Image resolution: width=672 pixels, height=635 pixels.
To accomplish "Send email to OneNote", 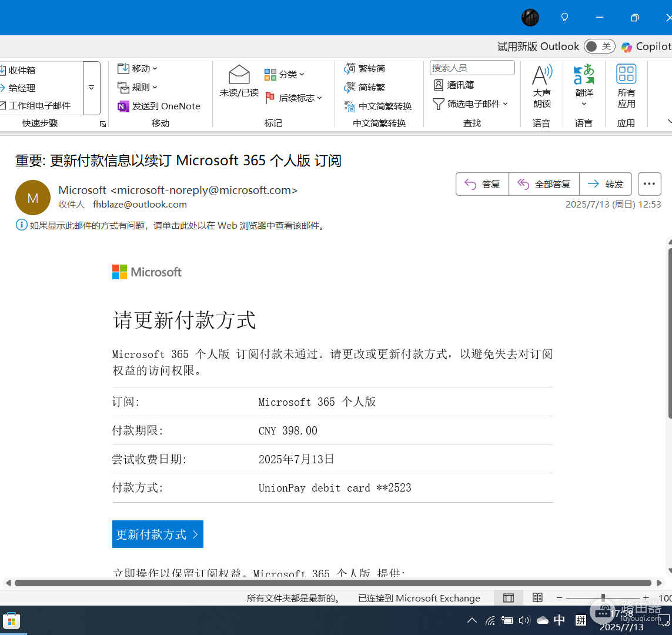I will click(159, 106).
